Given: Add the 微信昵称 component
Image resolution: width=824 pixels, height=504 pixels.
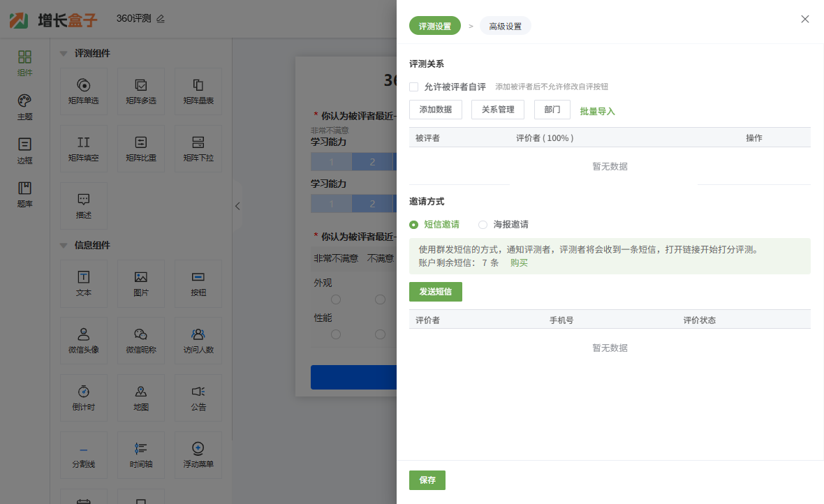Looking at the screenshot, I should coord(141,341).
